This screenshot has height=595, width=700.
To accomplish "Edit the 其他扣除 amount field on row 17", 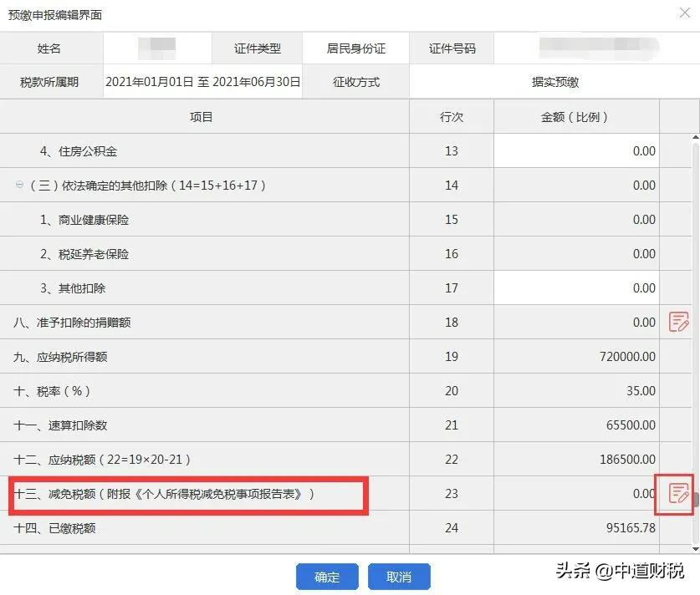I will [576, 287].
